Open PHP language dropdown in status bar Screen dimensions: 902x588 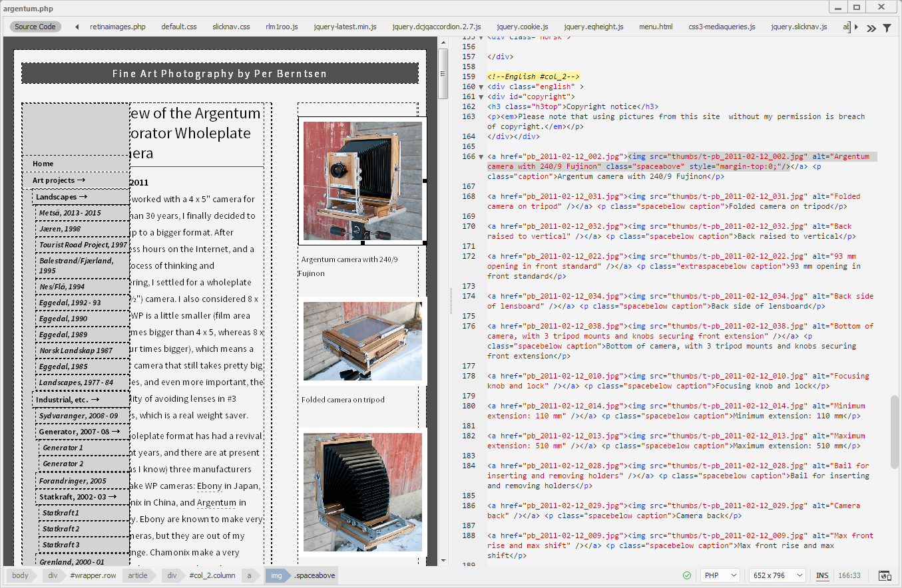pos(720,575)
